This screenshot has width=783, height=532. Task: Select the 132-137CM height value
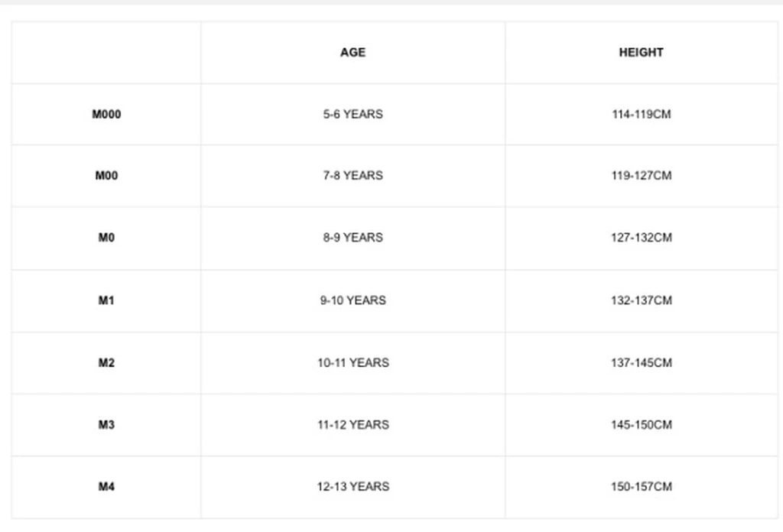(x=641, y=300)
